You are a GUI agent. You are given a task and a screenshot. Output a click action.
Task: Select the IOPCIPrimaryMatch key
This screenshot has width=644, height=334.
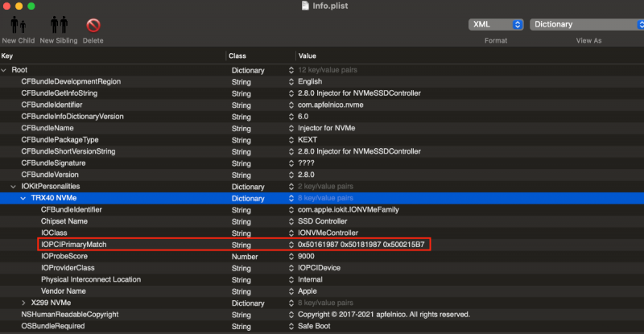73,245
